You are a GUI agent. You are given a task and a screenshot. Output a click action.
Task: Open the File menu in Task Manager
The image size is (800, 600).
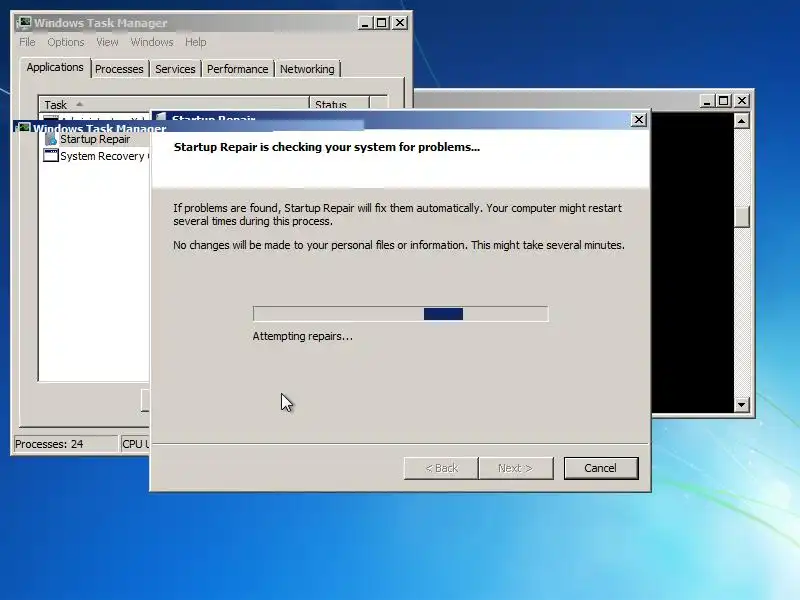coord(27,42)
